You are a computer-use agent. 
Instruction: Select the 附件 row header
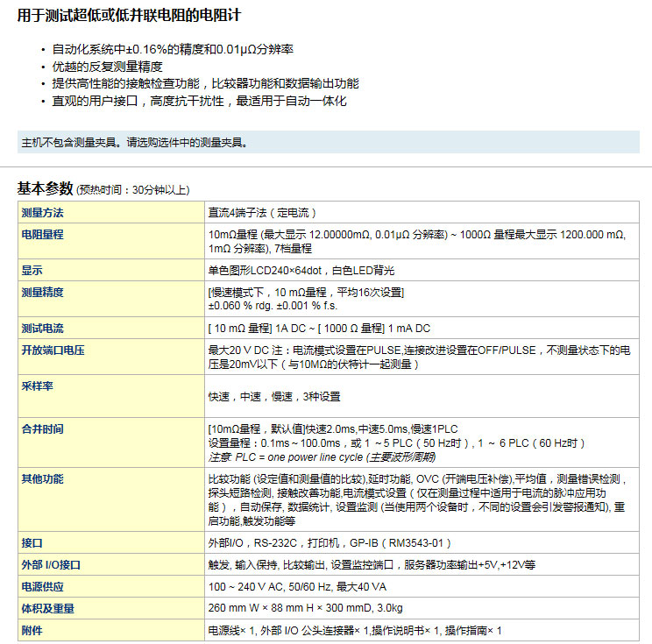[32, 630]
